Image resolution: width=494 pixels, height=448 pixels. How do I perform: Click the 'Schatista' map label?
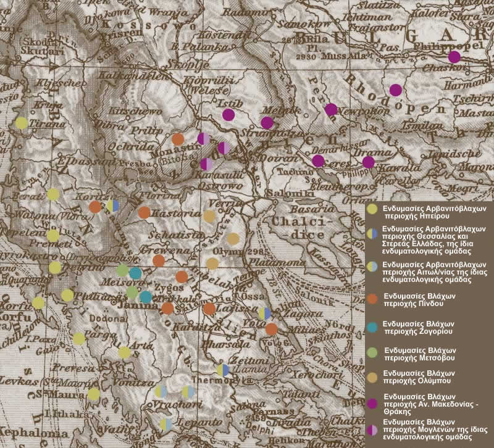pos(175,235)
